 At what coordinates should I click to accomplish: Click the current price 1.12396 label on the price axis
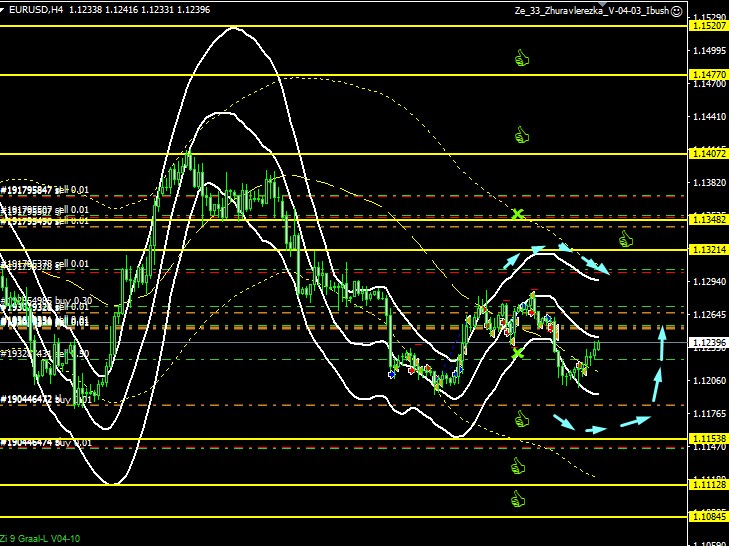tap(707, 343)
